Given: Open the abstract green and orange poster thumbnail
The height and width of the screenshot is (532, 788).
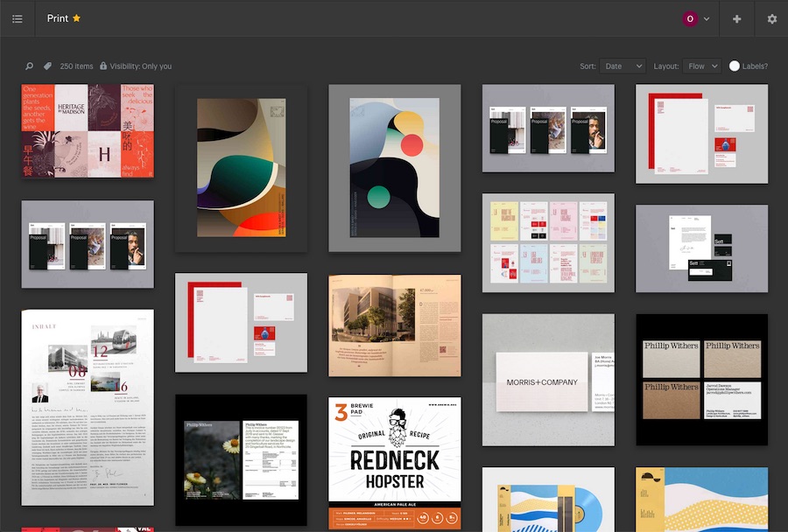Looking at the screenshot, I should [x=242, y=168].
